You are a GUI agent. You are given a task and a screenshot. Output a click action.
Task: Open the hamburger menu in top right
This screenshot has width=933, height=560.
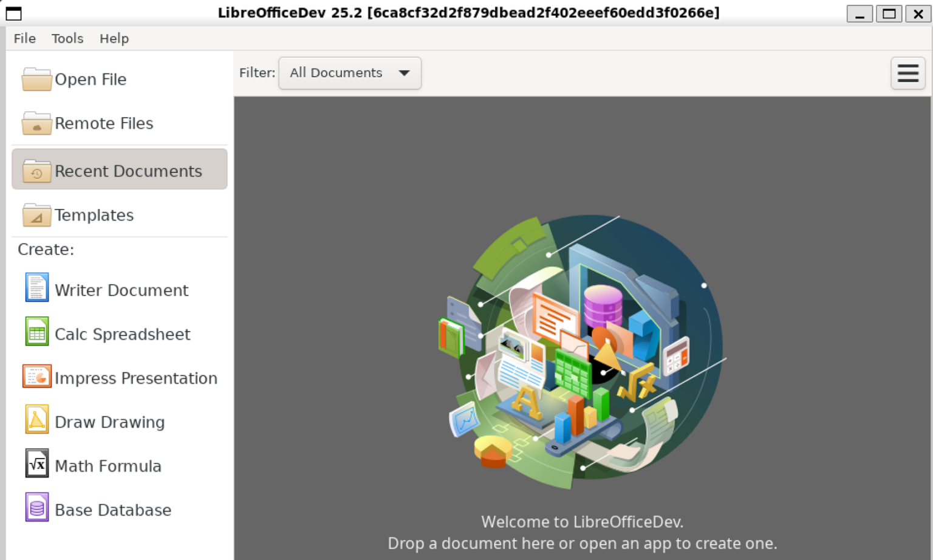tap(907, 73)
